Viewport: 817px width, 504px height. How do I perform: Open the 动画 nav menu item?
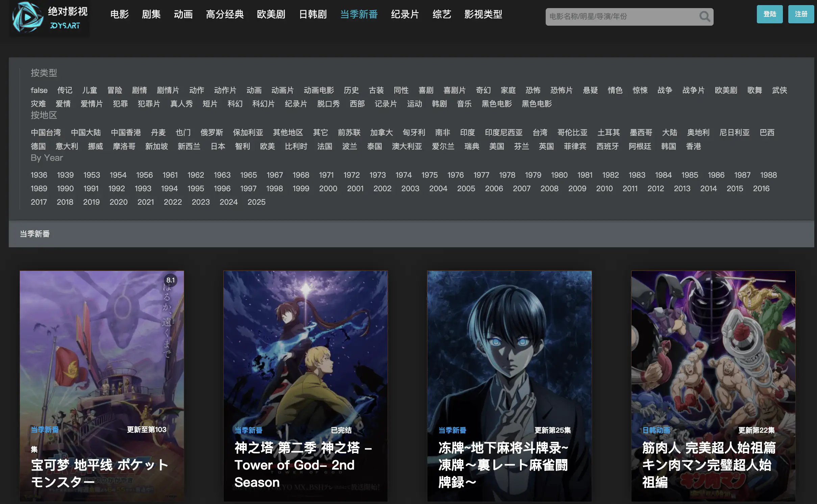coord(183,14)
